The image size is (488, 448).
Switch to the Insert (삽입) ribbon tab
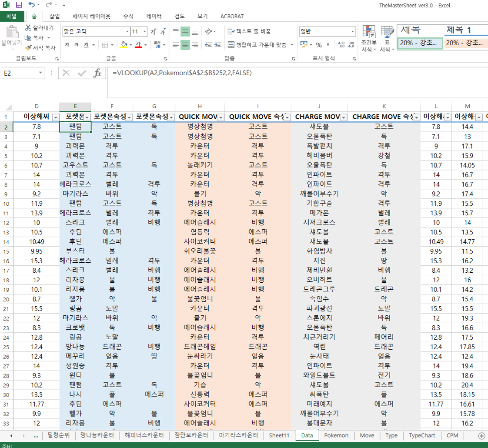pyautogui.click(x=54, y=16)
